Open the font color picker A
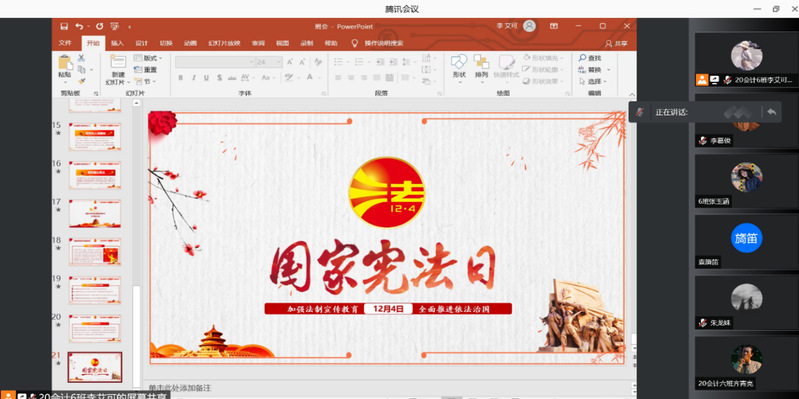This screenshot has height=399, width=799. click(309, 78)
